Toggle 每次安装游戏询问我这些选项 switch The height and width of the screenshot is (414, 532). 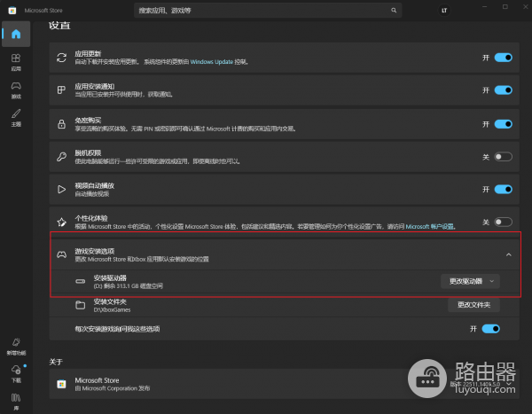pos(490,329)
